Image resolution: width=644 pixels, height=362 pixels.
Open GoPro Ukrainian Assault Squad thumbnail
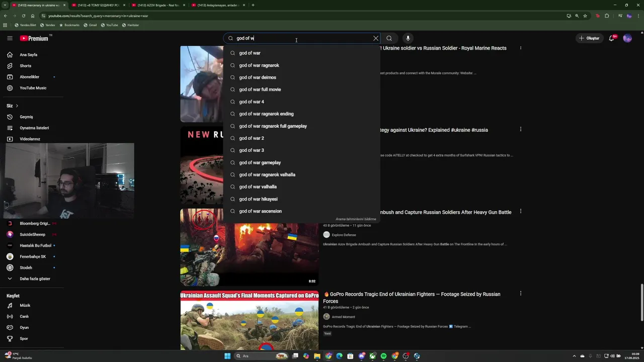click(250, 320)
